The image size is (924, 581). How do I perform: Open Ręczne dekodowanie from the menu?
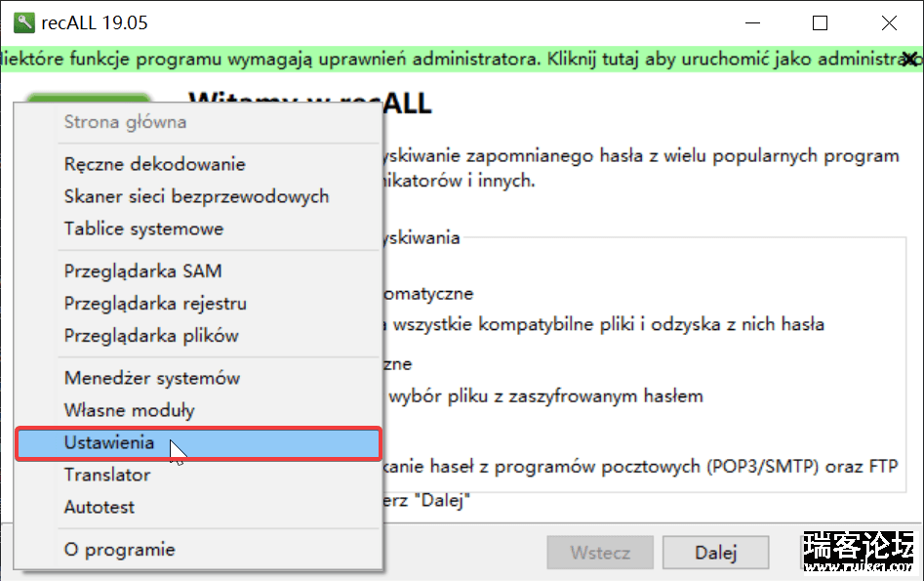pos(199,164)
